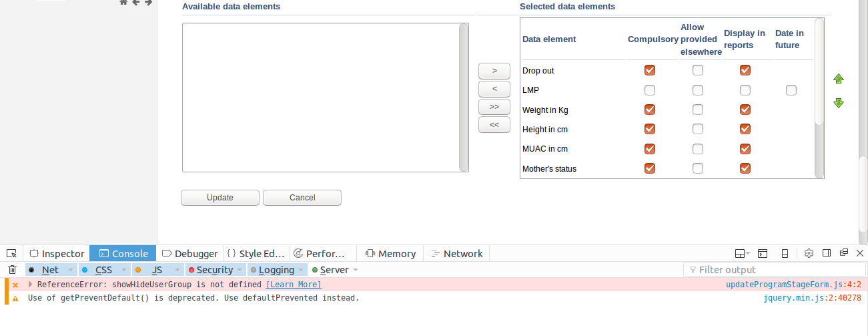The height and width of the screenshot is (336, 868).
Task: Move selected data element up with green arrow
Action: [x=839, y=79]
